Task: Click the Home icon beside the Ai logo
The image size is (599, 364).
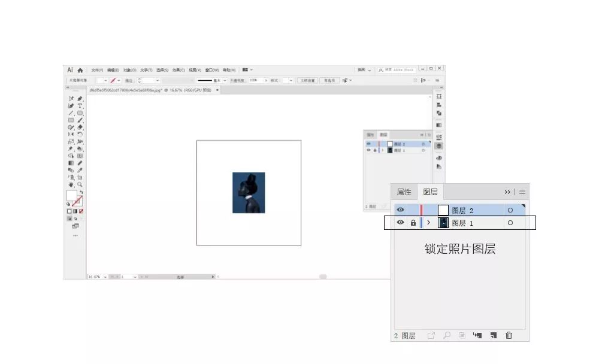Action: [x=80, y=70]
